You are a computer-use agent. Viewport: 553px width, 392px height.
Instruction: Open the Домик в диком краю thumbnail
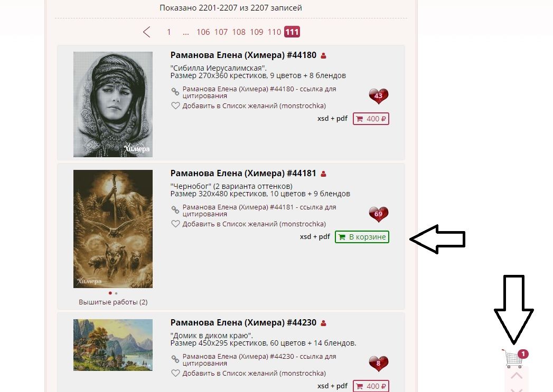pyautogui.click(x=113, y=345)
